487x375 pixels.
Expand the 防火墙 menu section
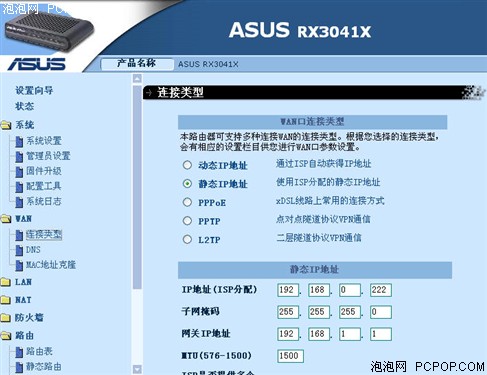(x=29, y=318)
